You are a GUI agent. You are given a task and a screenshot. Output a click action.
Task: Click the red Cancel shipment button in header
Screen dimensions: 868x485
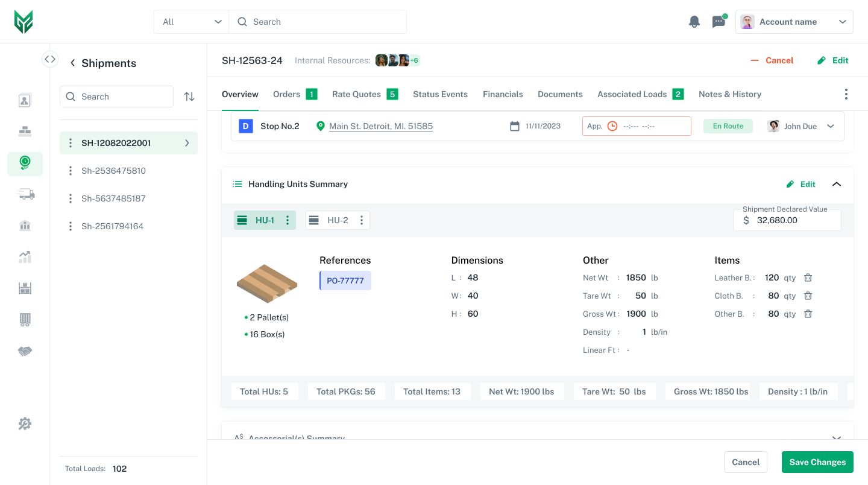click(x=772, y=60)
